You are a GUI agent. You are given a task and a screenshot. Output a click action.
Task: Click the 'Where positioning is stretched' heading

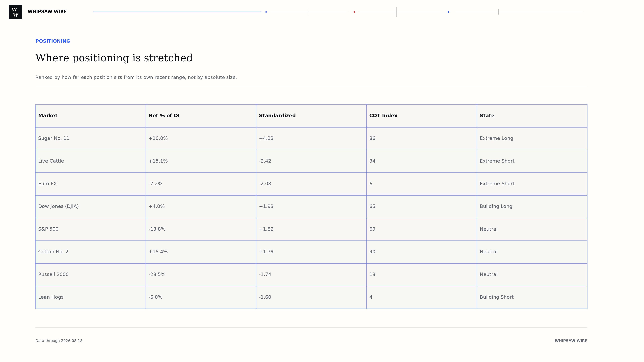pyautogui.click(x=114, y=58)
